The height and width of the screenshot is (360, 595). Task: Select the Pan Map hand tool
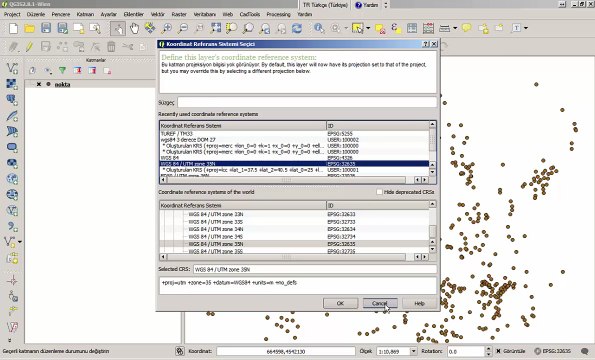click(134, 28)
